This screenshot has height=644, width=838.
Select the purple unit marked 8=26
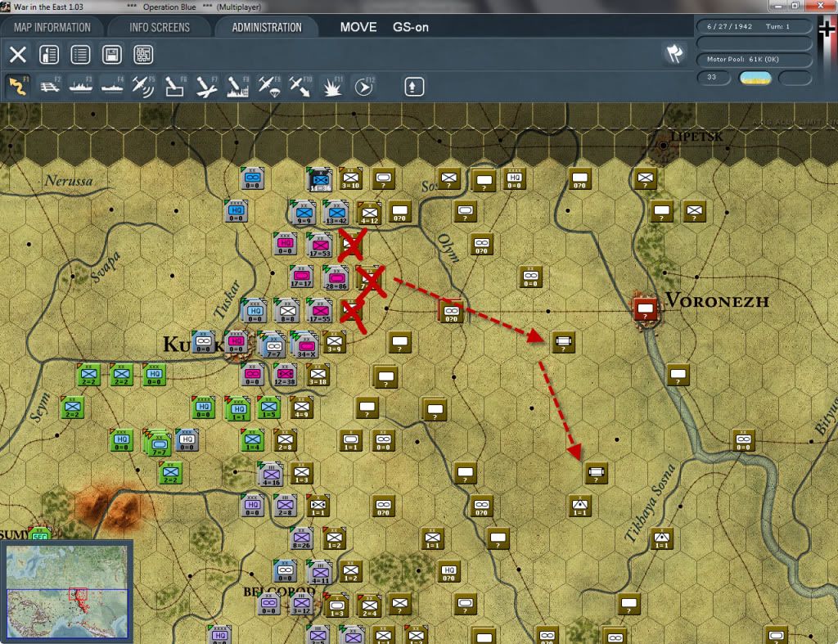[301, 538]
